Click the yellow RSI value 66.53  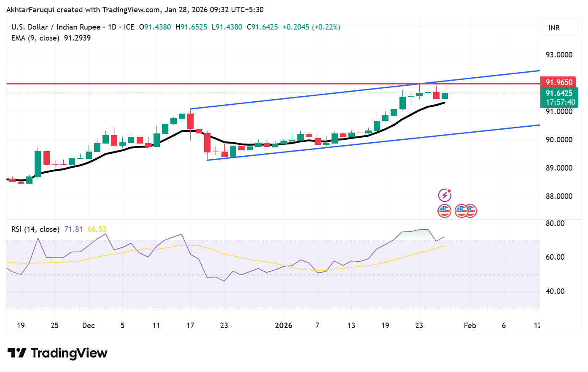tap(97, 229)
